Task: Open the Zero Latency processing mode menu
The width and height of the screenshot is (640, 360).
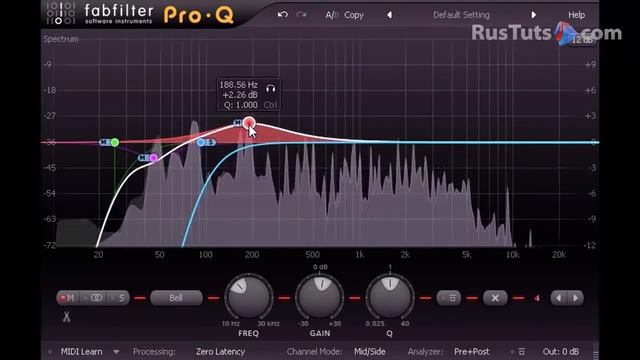Action: (220, 351)
